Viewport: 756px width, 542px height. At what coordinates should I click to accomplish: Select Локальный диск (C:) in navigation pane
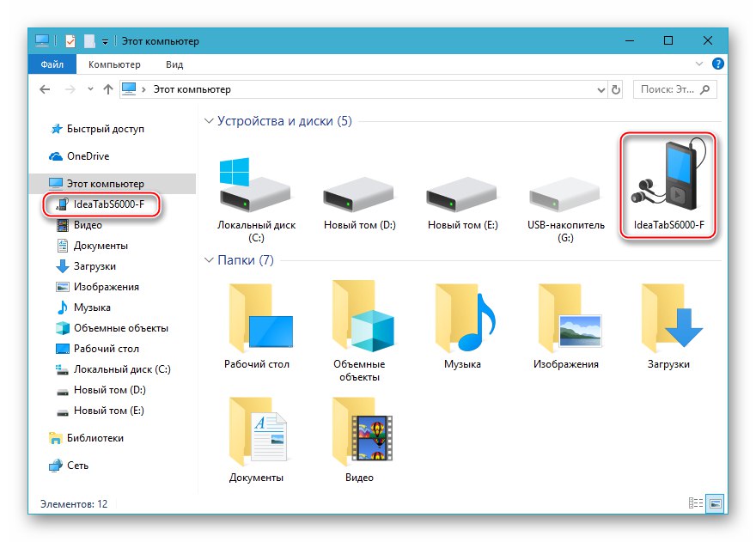pyautogui.click(x=113, y=369)
